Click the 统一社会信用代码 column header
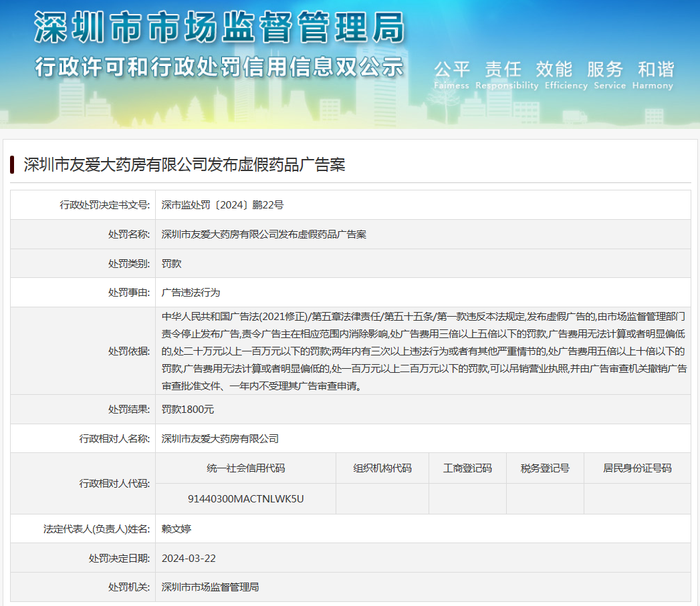The height and width of the screenshot is (606, 700). [x=245, y=468]
